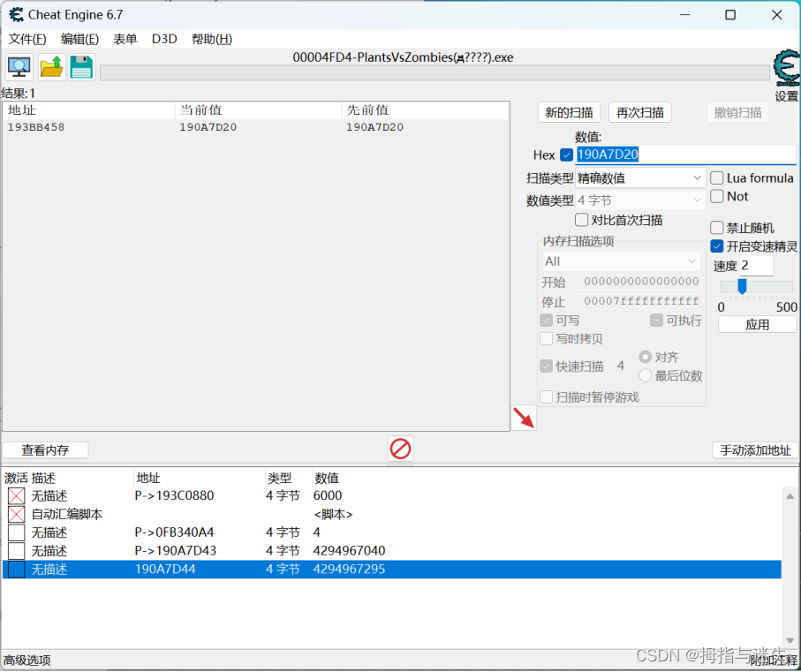The height and width of the screenshot is (672, 801).
Task: Open the memory region All dropdown
Action: click(x=621, y=261)
